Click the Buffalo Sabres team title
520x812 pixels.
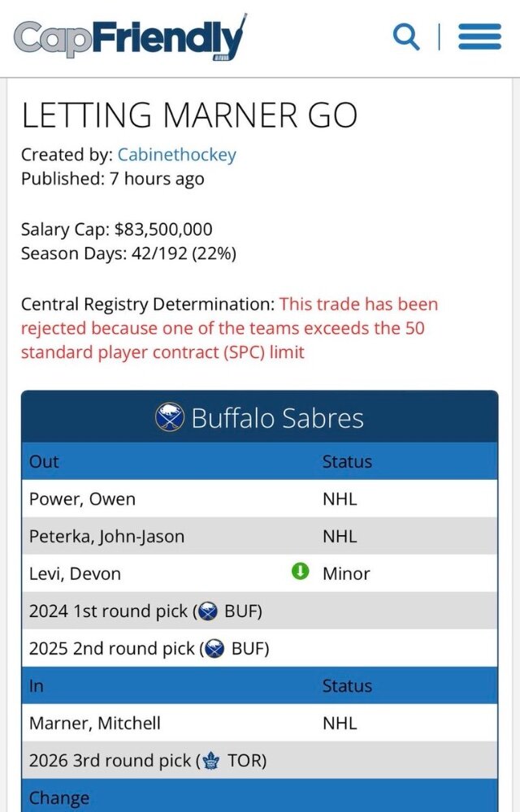277,418
